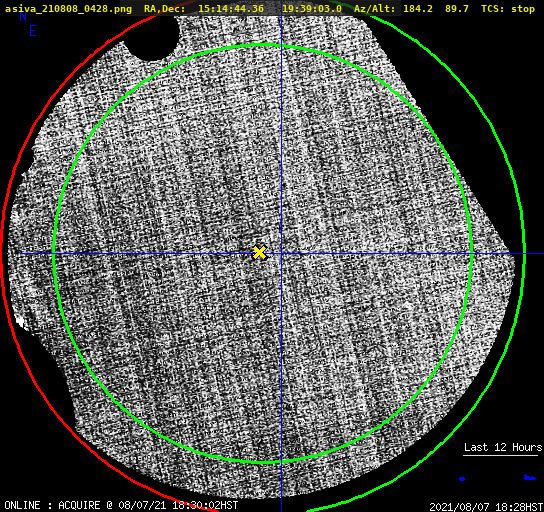Click the RA,Dec: header label
This screenshot has width=544, height=512.
pos(165,8)
